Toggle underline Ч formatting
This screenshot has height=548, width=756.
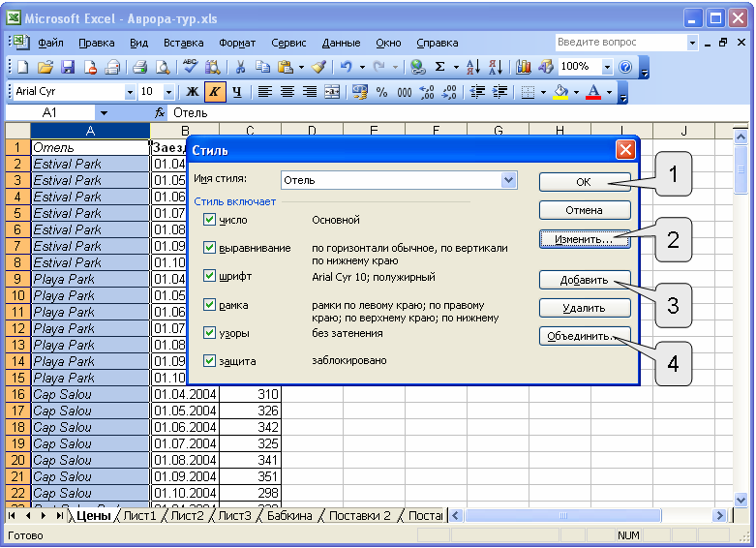click(237, 92)
